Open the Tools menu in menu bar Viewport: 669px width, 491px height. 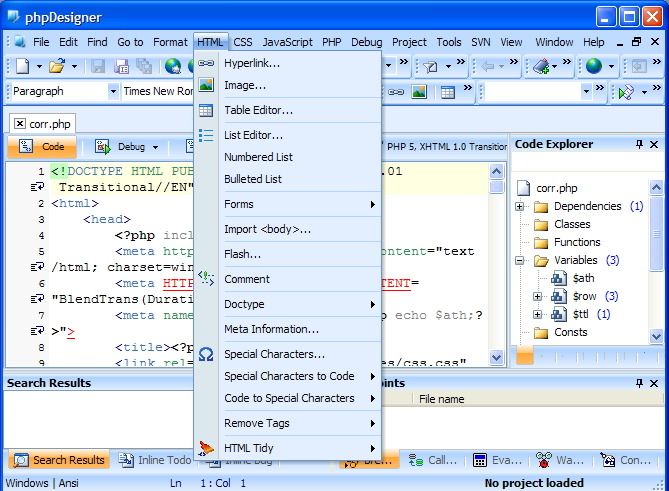coord(448,42)
